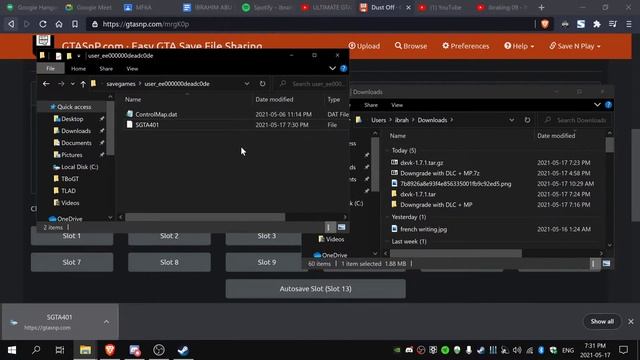Image resolution: width=640 pixels, height=360 pixels.
Task: Reload the gtasnp.com page
Action: click(x=42, y=24)
